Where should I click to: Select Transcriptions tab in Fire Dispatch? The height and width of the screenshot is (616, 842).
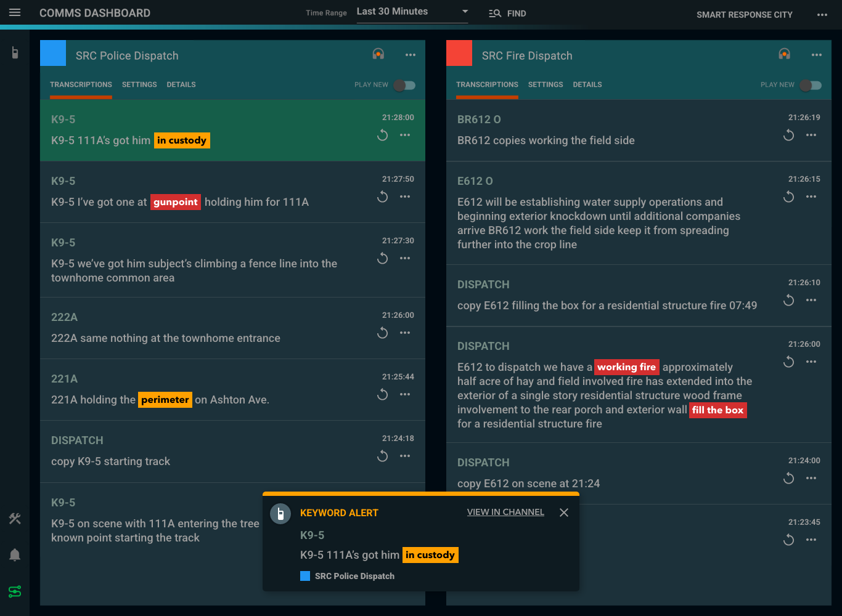click(487, 84)
